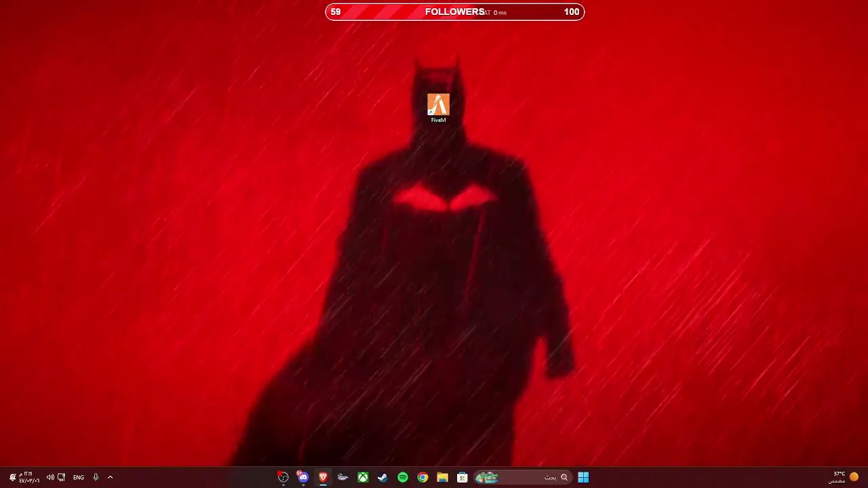
Task: Open OBS Studio from the taskbar
Action: (283, 477)
